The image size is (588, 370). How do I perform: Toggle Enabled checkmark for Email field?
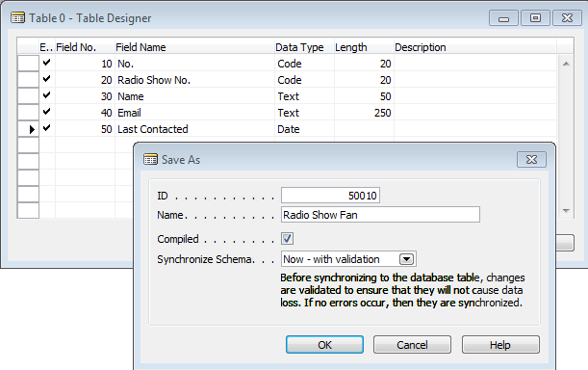pos(47,113)
